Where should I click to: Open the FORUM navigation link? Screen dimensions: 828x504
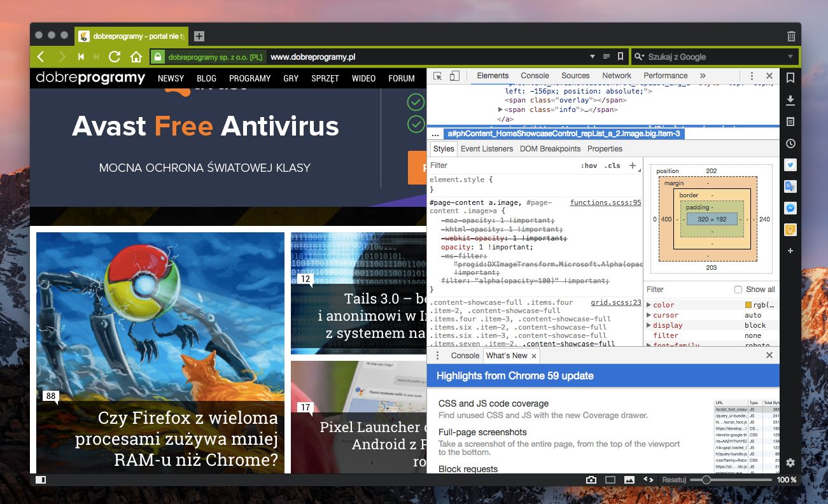402,78
